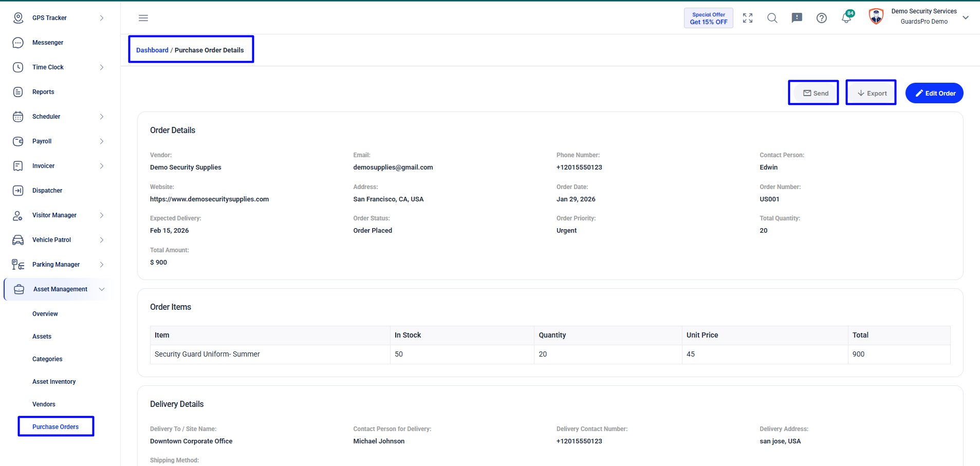
Task: Expand the GPS Tracker submenu chevron
Action: [102, 18]
